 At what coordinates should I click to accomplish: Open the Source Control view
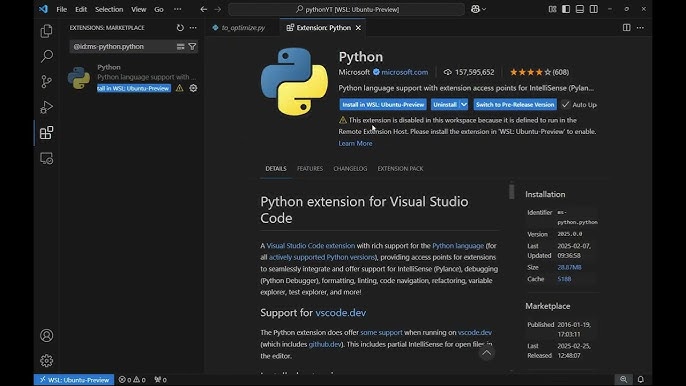(x=46, y=81)
